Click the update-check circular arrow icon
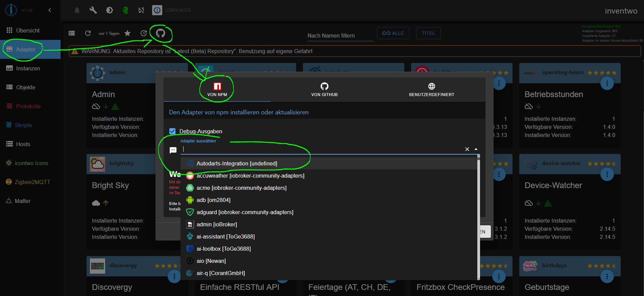The width and height of the screenshot is (644, 296). 144,33
